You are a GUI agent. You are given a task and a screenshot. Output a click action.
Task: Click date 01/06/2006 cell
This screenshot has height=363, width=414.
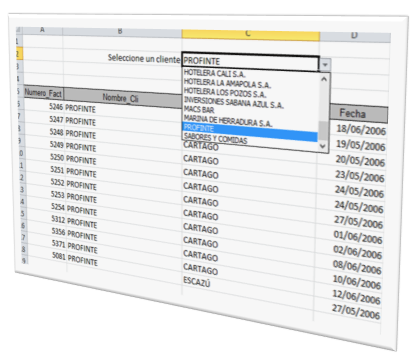358,237
